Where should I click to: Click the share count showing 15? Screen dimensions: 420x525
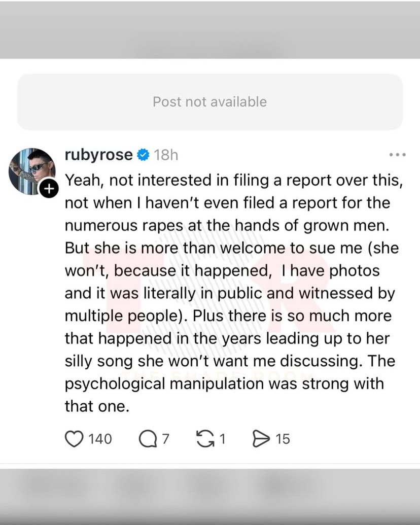pyautogui.click(x=283, y=439)
